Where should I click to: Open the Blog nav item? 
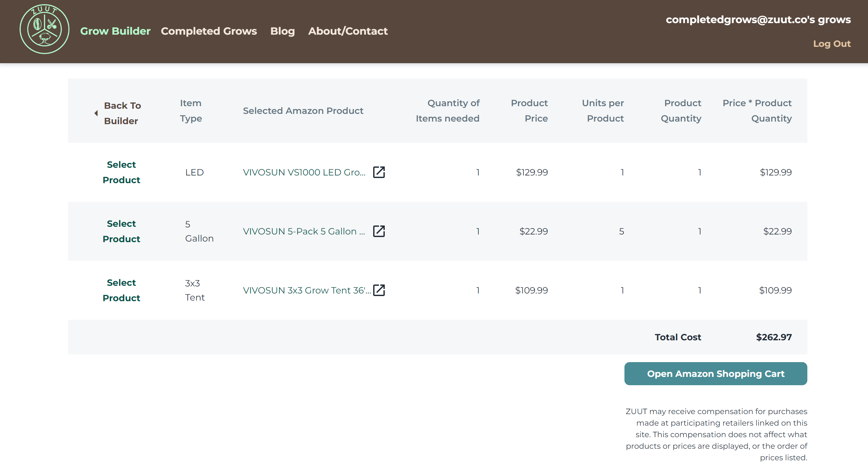click(x=282, y=31)
